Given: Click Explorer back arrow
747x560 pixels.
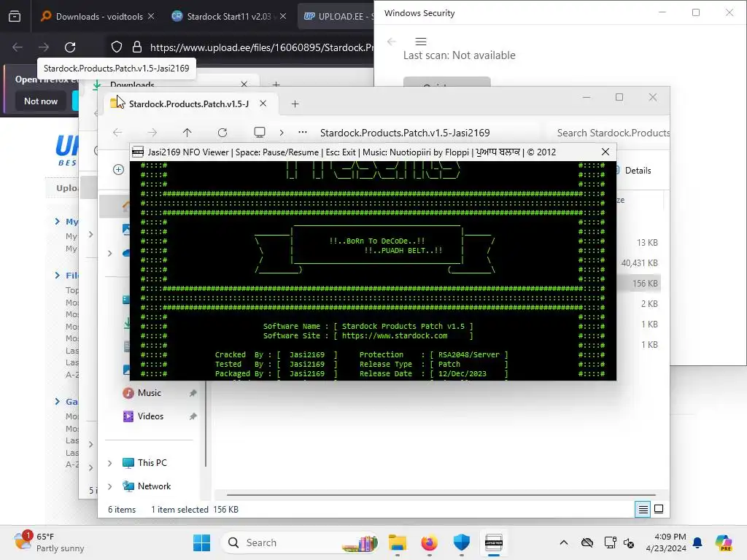Looking at the screenshot, I should tap(117, 133).
